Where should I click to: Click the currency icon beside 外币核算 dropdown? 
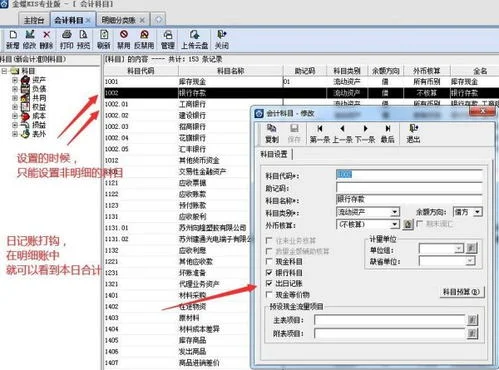(x=408, y=224)
